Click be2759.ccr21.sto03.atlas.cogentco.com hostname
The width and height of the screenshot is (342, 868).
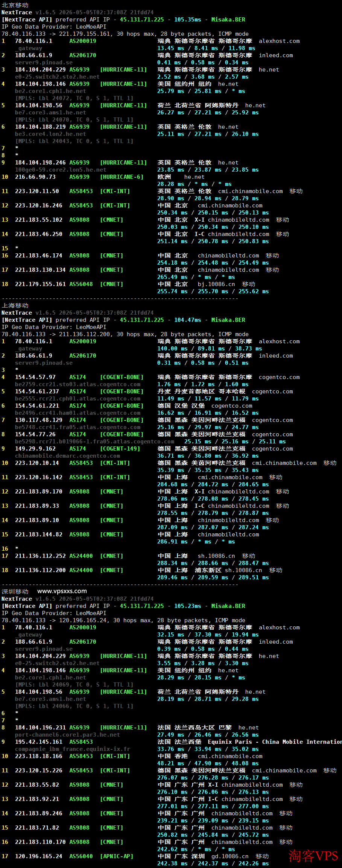[78, 384]
